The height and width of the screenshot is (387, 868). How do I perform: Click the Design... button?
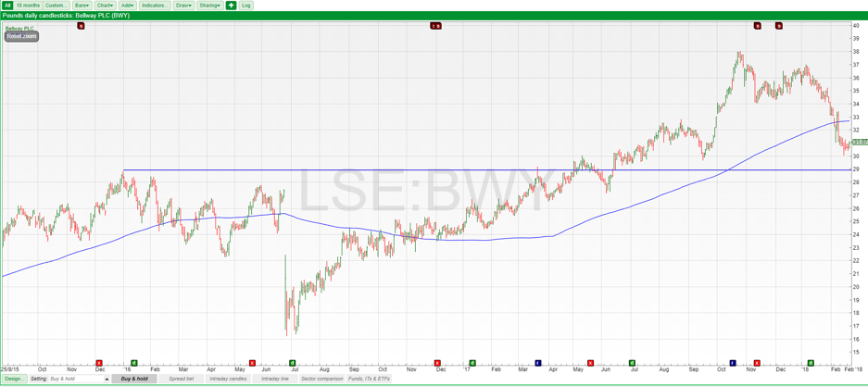13,379
